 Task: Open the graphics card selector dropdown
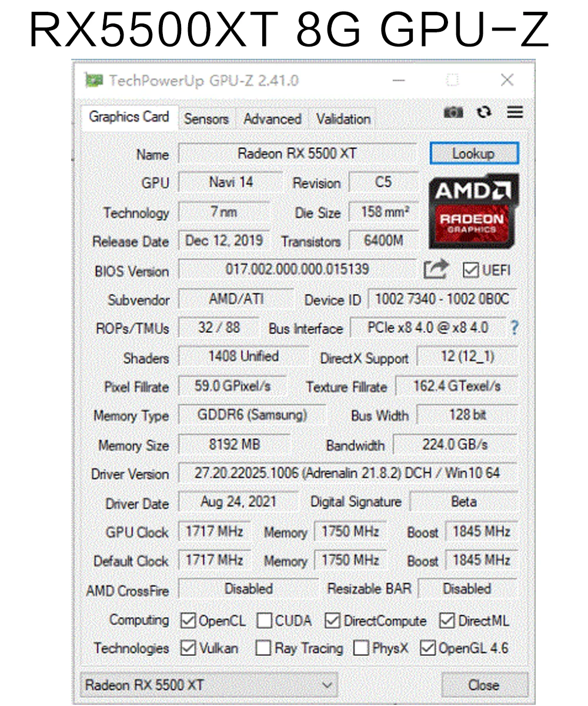click(x=328, y=685)
